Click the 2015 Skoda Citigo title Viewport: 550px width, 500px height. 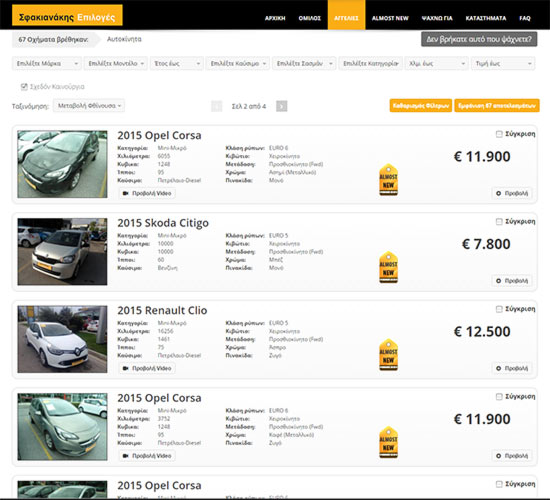pos(163,223)
